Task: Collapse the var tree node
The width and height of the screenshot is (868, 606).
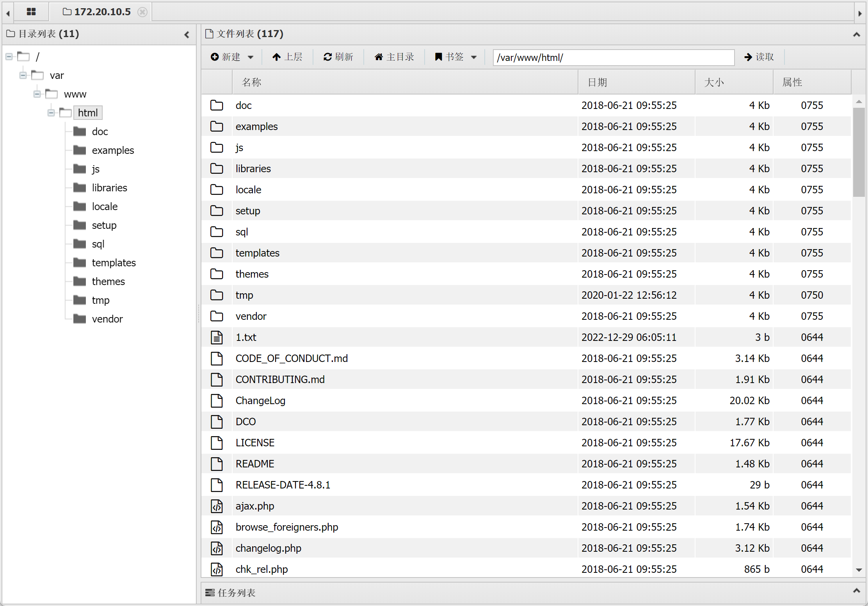Action: click(x=23, y=75)
